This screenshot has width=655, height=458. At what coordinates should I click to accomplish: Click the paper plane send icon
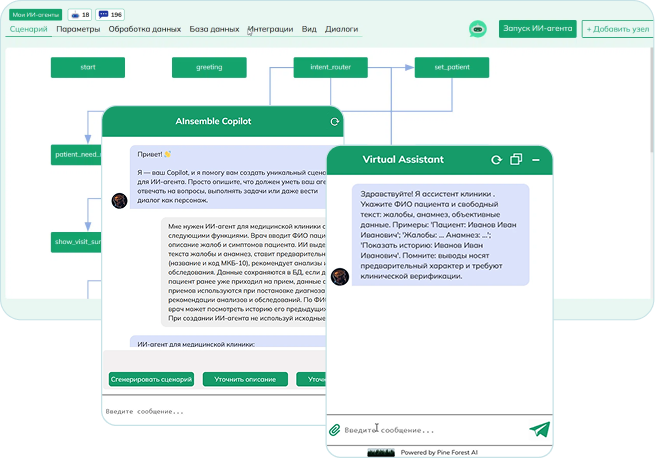pyautogui.click(x=540, y=430)
